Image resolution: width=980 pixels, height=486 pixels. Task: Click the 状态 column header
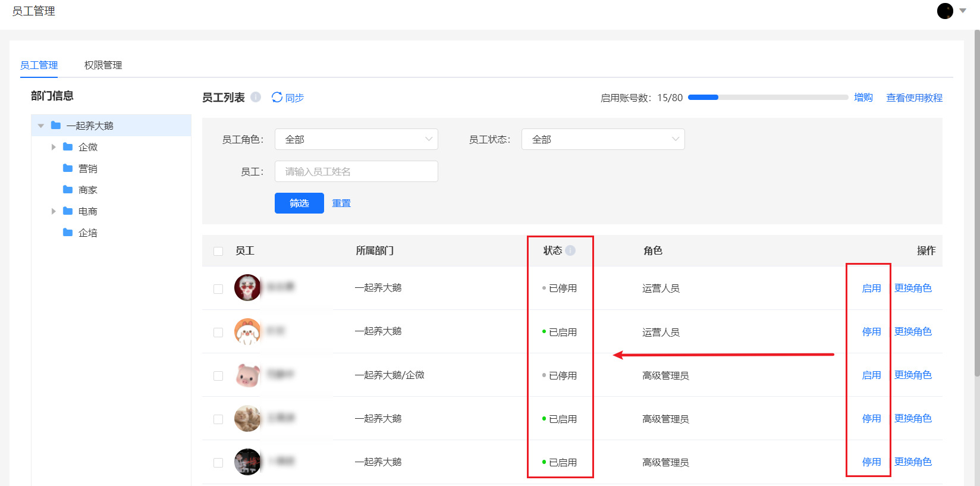tap(552, 250)
